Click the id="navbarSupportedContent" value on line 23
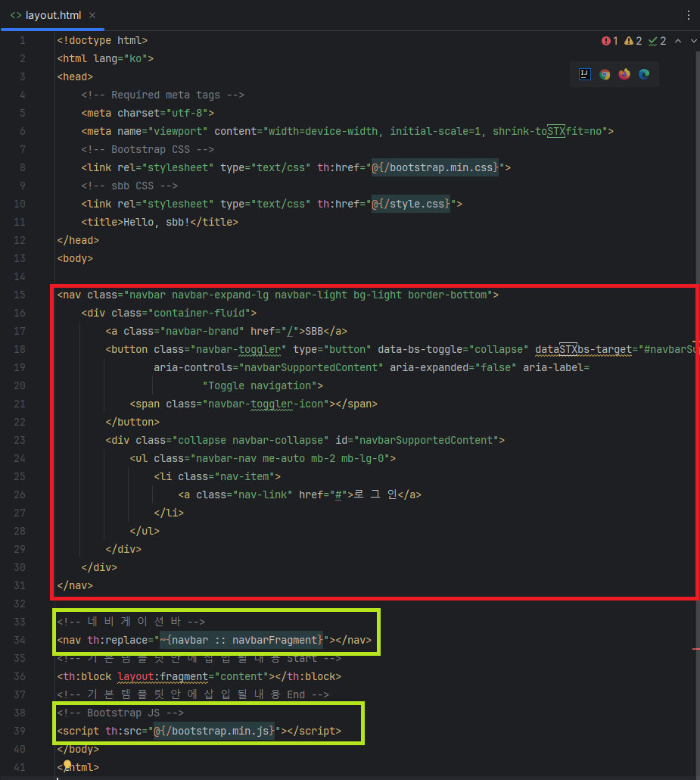 pos(426,440)
